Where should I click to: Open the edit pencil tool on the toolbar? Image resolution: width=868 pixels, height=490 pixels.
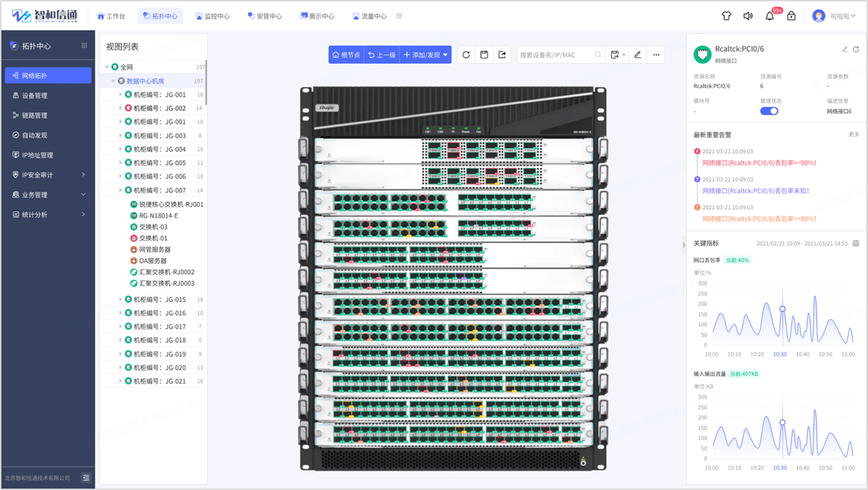pos(638,54)
